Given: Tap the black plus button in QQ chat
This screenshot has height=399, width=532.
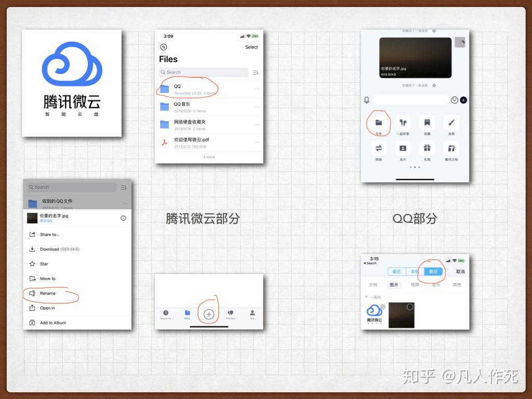Looking at the screenshot, I should [463, 100].
